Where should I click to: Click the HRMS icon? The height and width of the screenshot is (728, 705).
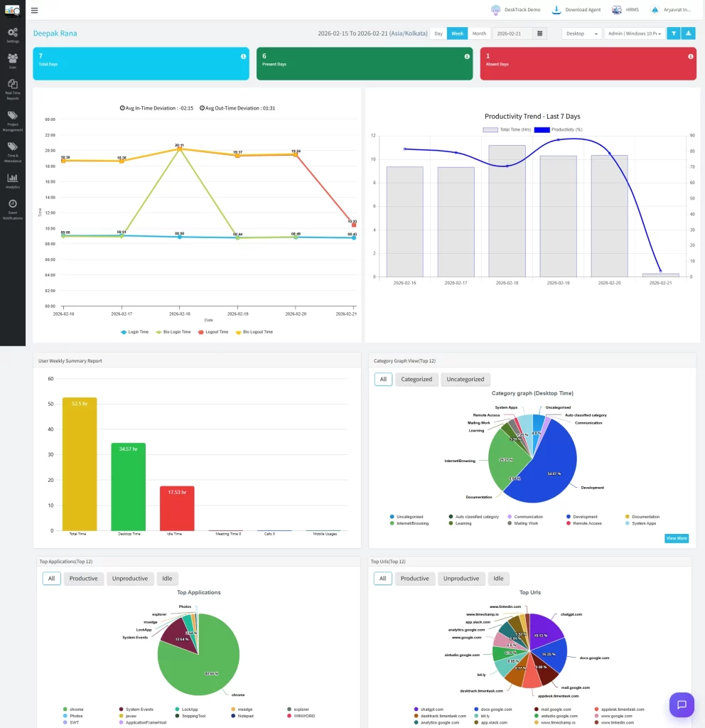click(x=616, y=10)
